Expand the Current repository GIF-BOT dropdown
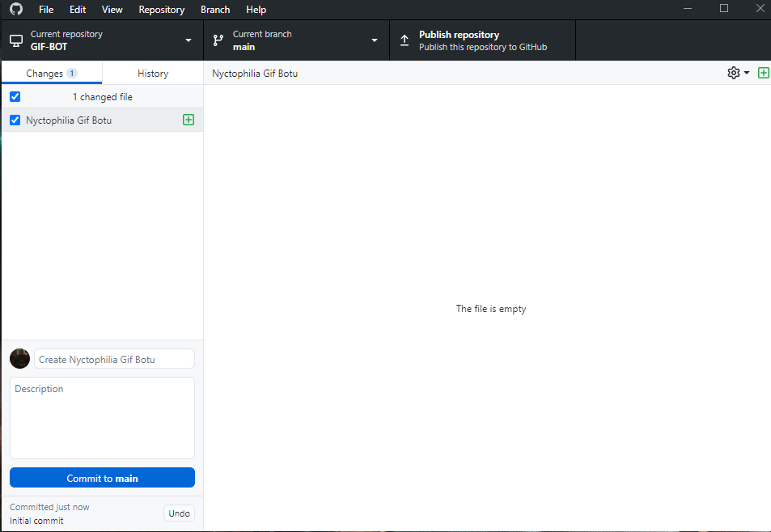Image resolution: width=771 pixels, height=532 pixels. tap(103, 40)
